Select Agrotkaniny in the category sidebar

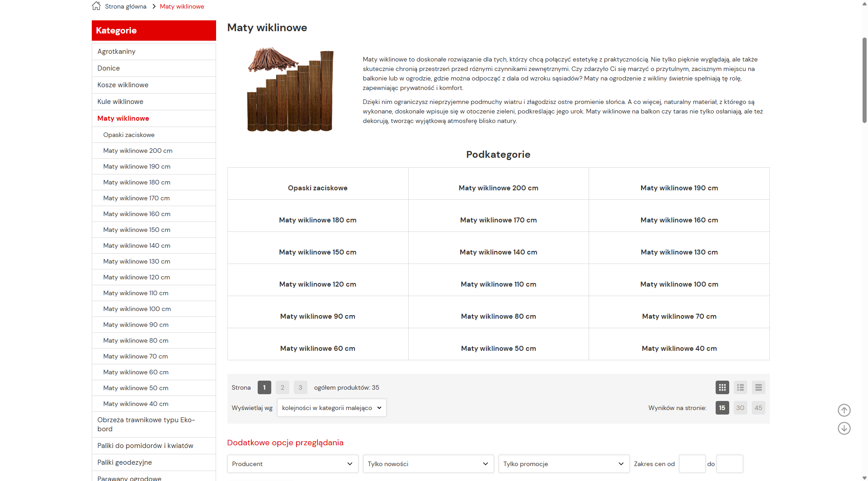tap(117, 52)
